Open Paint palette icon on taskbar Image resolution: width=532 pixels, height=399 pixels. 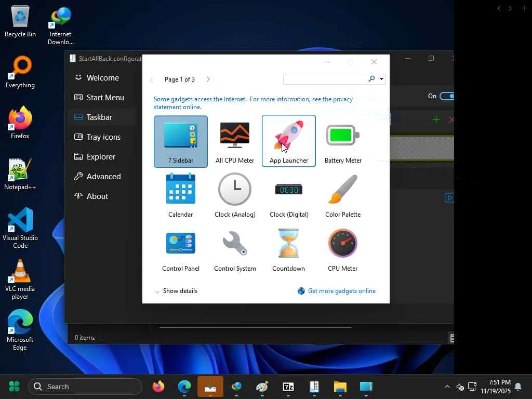(262, 387)
